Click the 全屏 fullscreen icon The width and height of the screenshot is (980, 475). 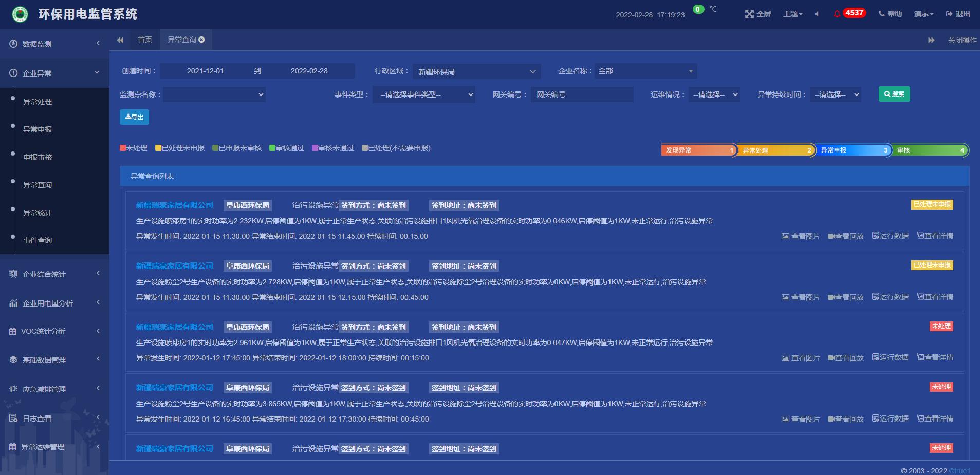point(750,14)
